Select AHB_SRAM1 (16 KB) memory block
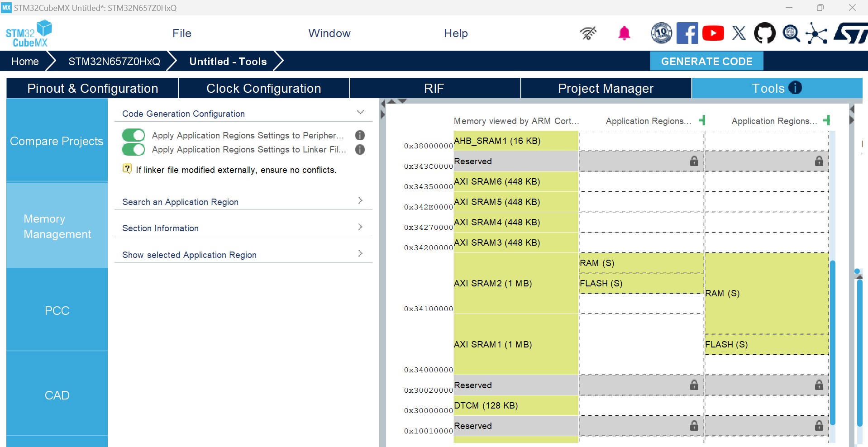This screenshot has height=447, width=868. click(516, 141)
